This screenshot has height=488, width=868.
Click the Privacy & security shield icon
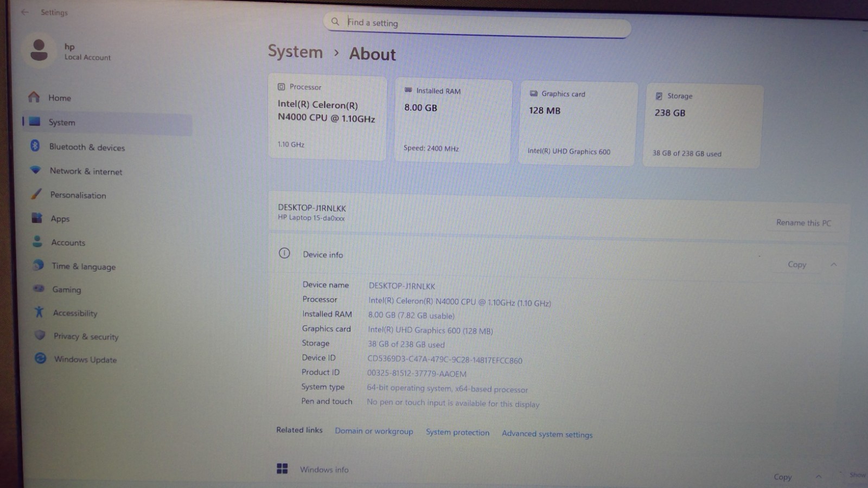(x=40, y=335)
